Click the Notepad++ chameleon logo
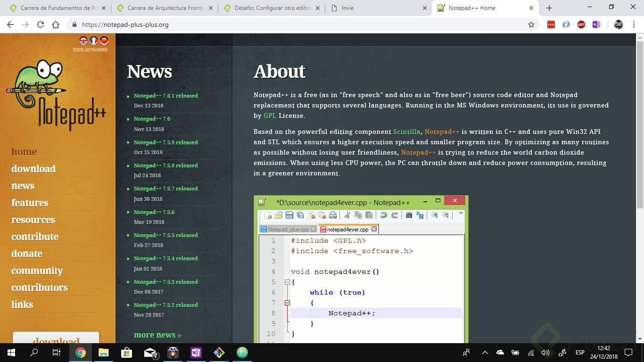644x362 pixels. 57,94
